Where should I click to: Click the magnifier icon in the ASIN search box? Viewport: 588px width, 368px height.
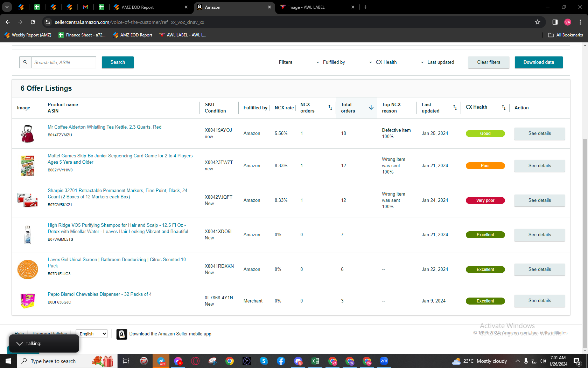click(x=25, y=62)
